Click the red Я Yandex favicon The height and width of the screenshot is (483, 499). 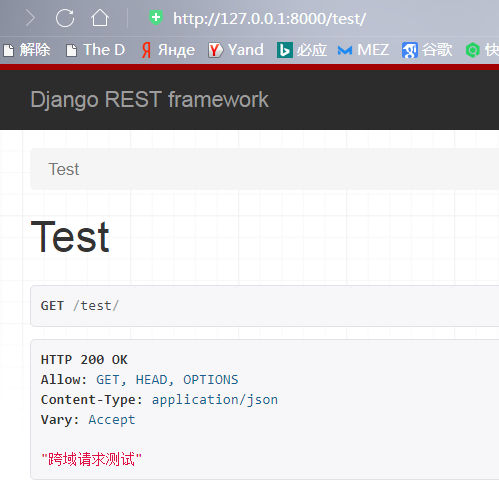coord(146,50)
